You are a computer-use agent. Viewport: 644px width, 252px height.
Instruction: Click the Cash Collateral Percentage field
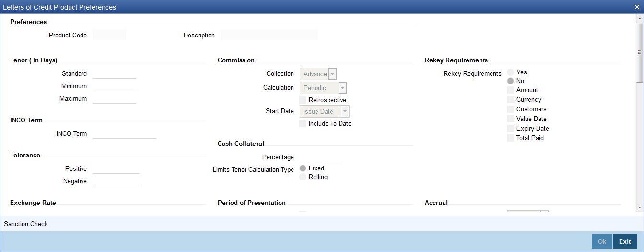coord(321,157)
